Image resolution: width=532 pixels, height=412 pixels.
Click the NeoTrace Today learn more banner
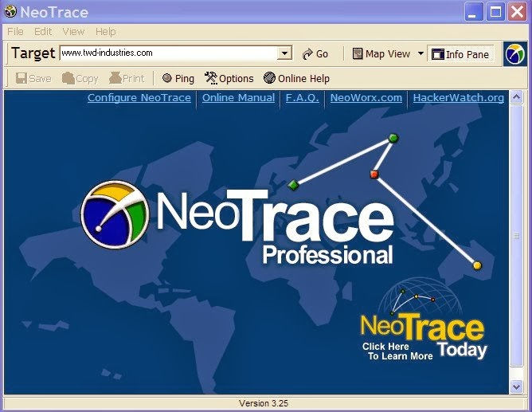pos(424,320)
